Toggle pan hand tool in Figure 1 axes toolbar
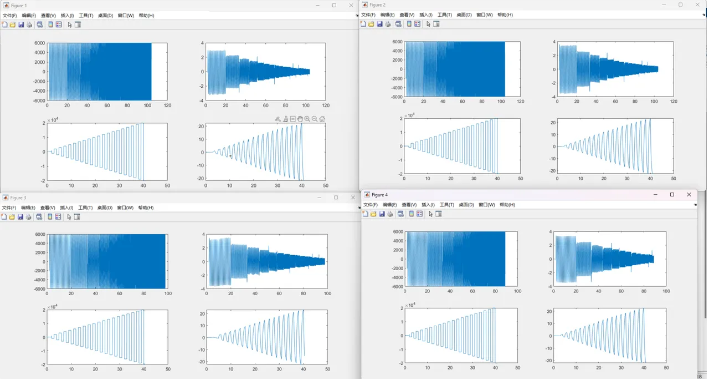Image resolution: width=707 pixels, height=379 pixels. click(x=300, y=119)
